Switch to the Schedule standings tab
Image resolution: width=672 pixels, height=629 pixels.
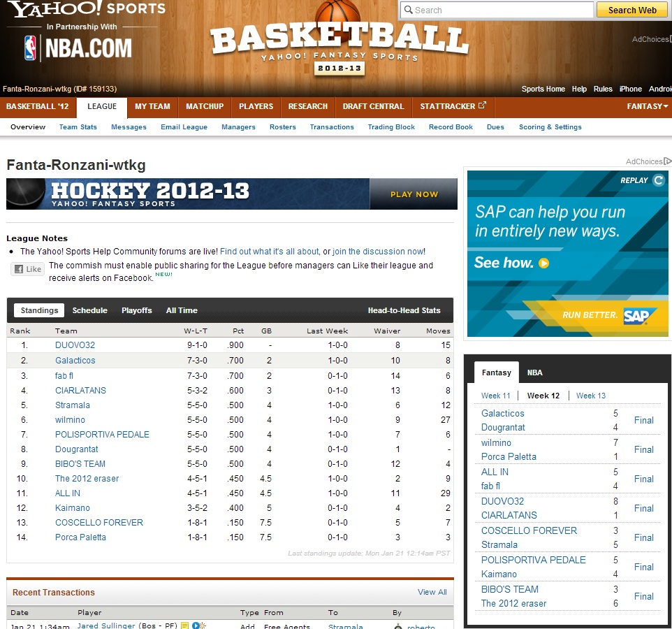click(x=90, y=310)
